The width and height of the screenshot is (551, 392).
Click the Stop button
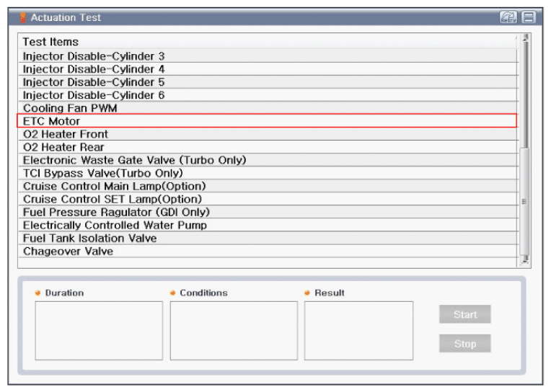click(x=465, y=344)
